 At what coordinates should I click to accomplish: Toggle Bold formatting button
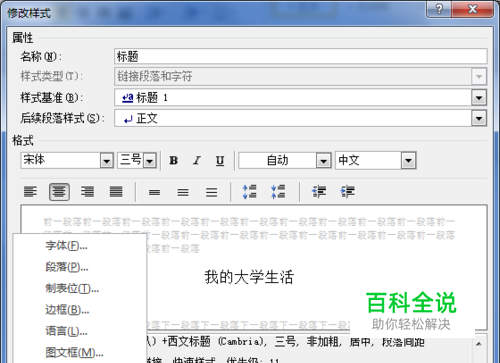coord(173,160)
